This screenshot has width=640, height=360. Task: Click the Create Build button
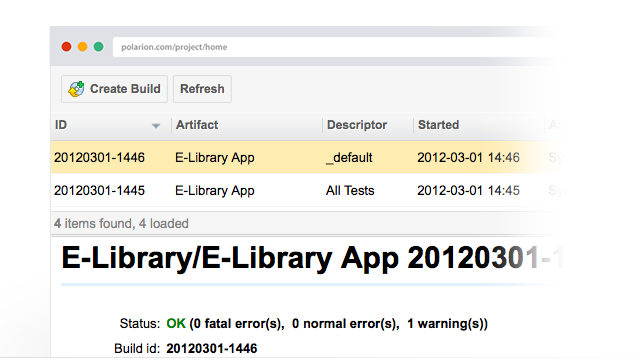click(114, 89)
